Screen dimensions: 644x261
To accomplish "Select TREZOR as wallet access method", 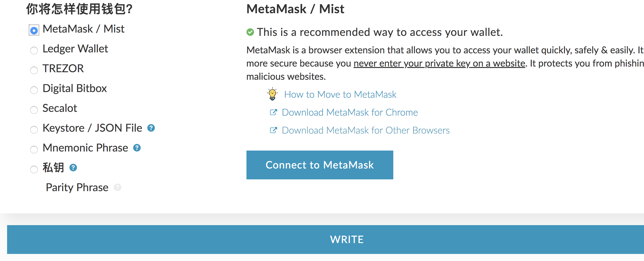I will (34, 70).
